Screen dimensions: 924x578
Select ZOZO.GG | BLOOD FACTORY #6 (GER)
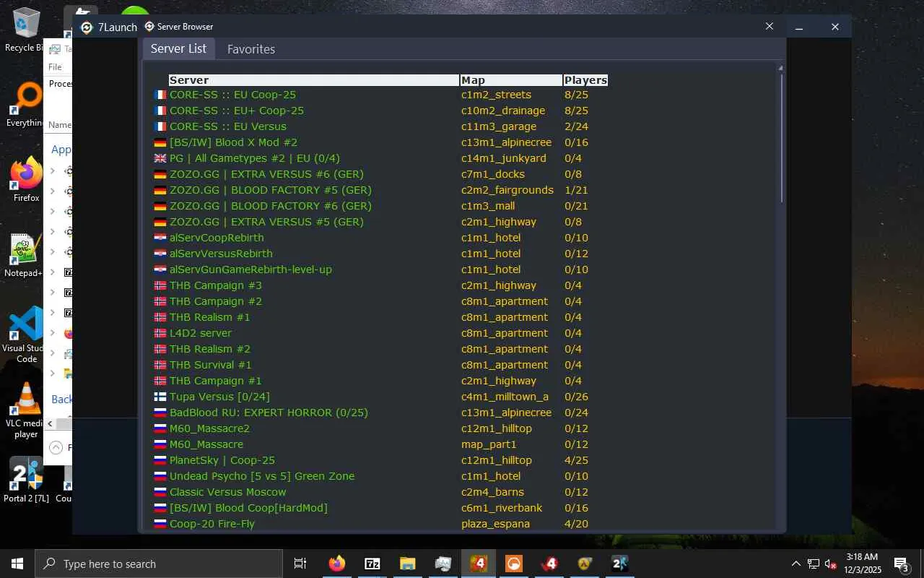pos(271,206)
